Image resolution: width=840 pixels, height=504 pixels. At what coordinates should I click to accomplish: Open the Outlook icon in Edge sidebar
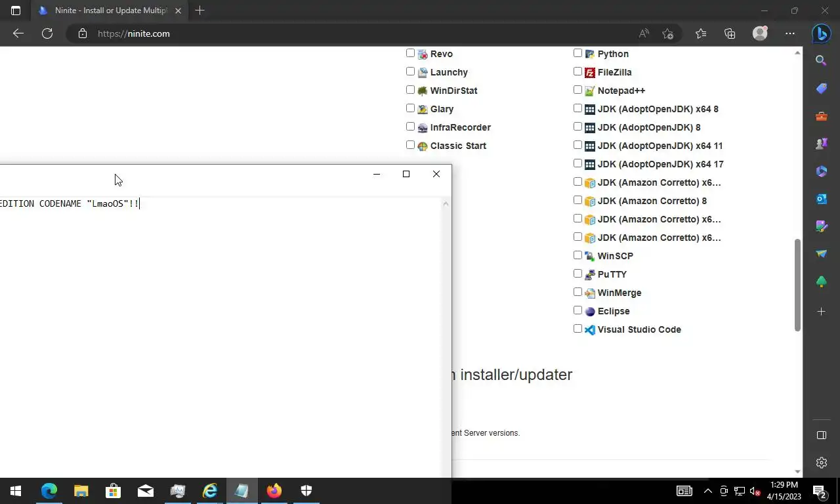821,199
